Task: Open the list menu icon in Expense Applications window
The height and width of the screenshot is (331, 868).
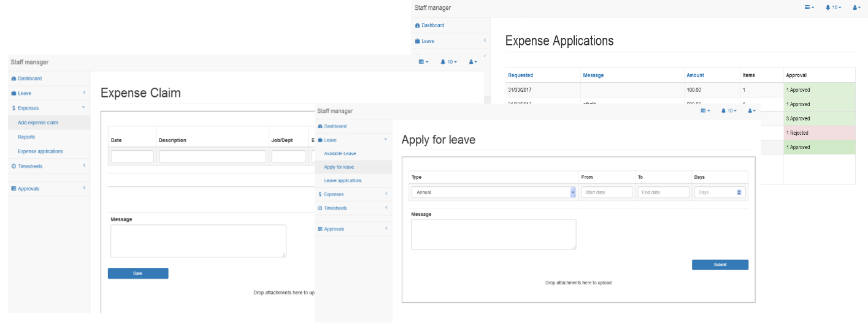Action: pyautogui.click(x=809, y=7)
